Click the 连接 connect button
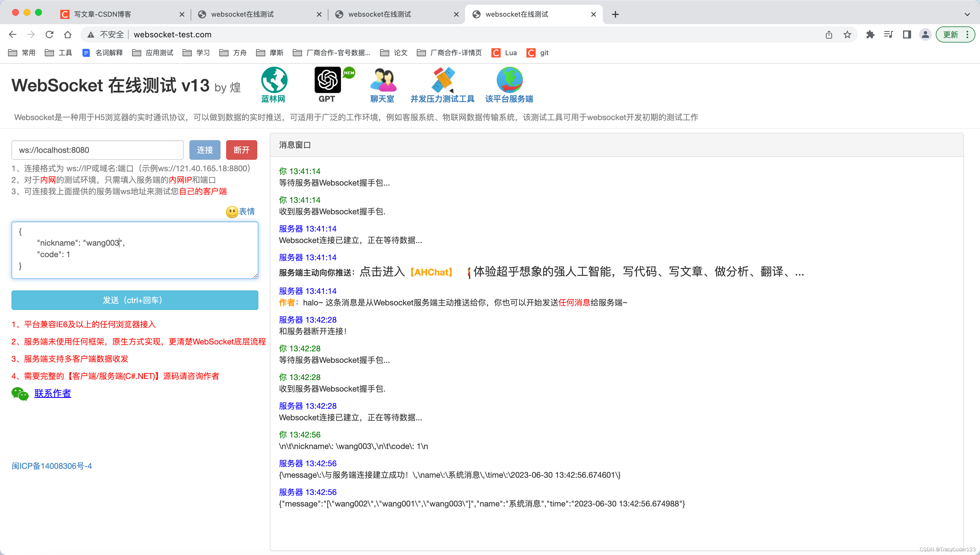This screenshot has width=980, height=555. coord(205,150)
